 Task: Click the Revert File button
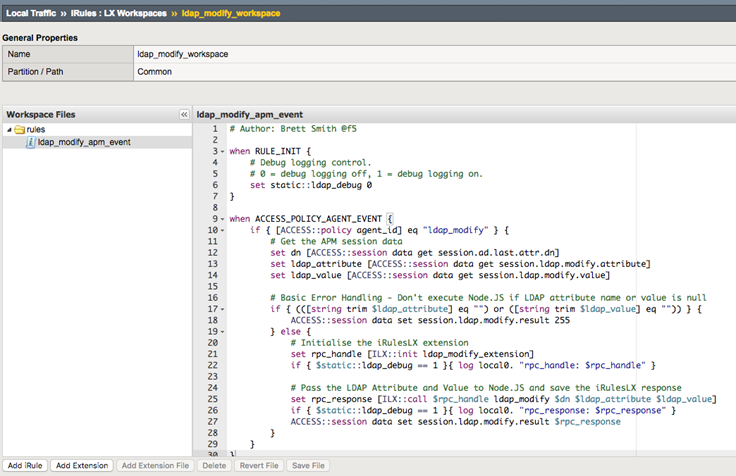tap(257, 466)
